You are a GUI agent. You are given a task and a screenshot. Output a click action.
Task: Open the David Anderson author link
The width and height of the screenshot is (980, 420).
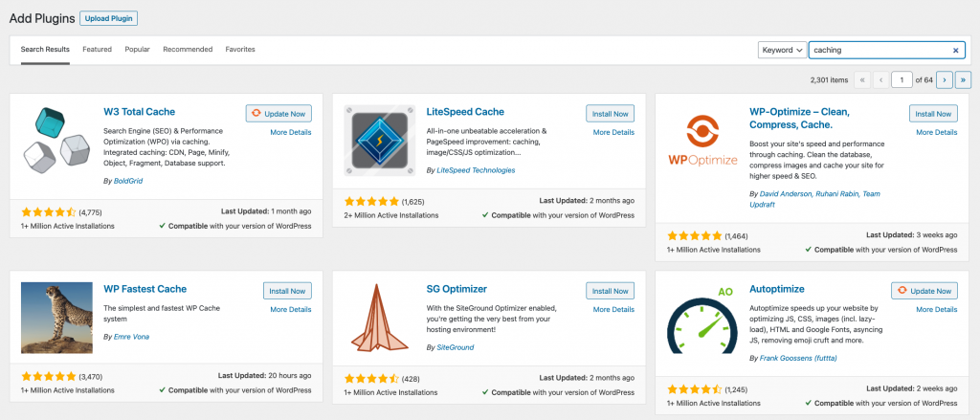[786, 194]
